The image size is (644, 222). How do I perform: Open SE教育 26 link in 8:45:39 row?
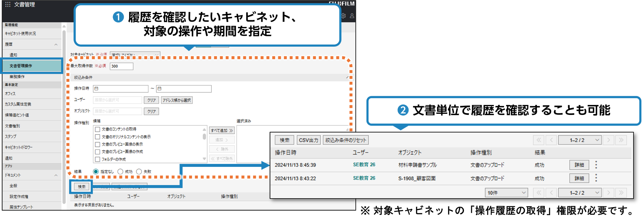pos(364,165)
